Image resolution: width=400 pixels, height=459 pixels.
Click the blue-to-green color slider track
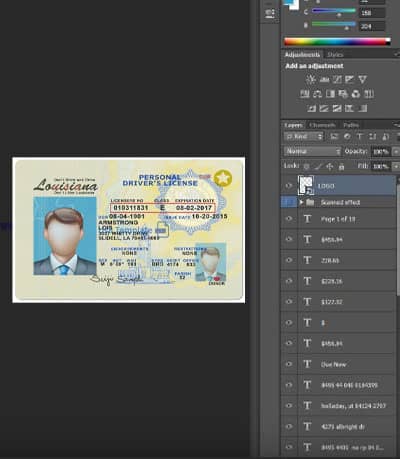pos(334,11)
